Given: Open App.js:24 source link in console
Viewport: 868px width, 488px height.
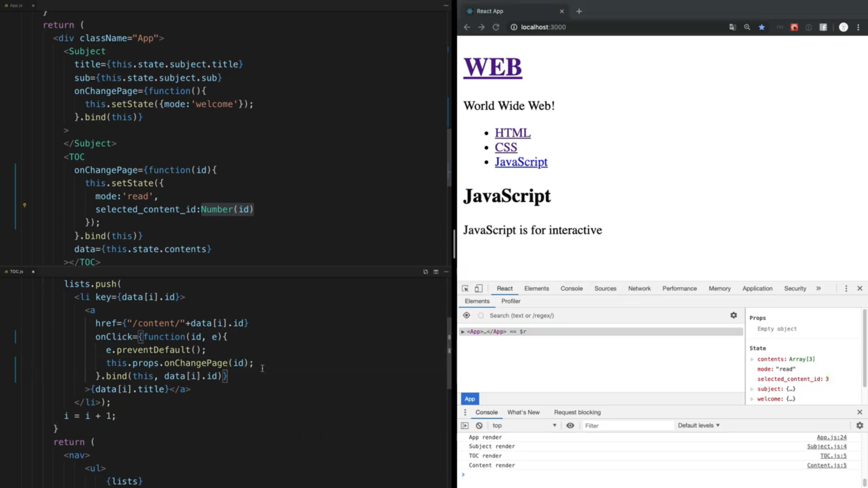Looking at the screenshot, I should [x=831, y=437].
